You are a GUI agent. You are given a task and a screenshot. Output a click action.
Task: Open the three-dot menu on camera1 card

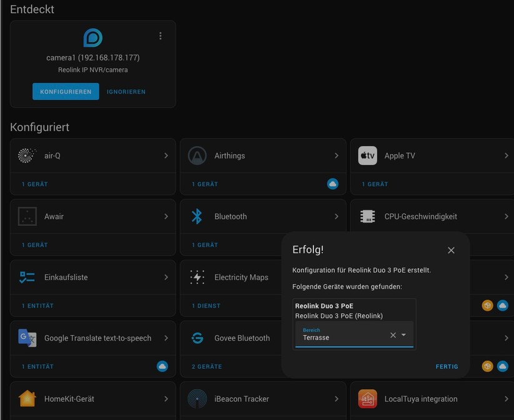(161, 36)
